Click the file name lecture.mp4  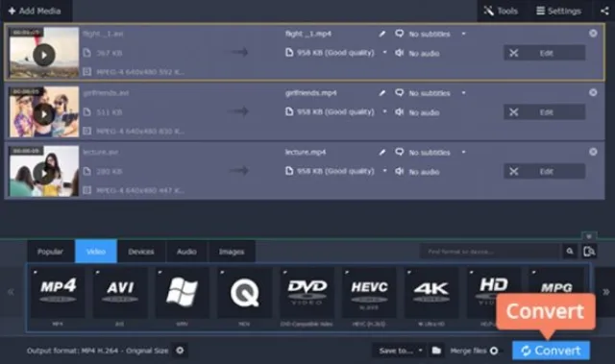click(306, 153)
